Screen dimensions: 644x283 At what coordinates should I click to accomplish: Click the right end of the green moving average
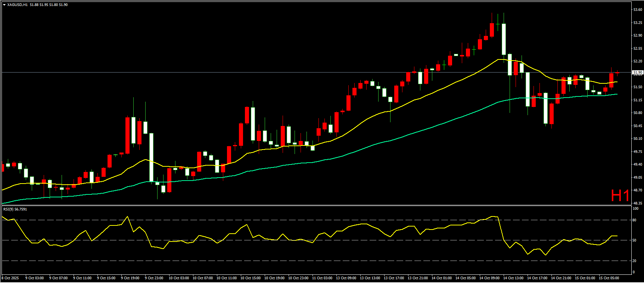click(x=616, y=94)
